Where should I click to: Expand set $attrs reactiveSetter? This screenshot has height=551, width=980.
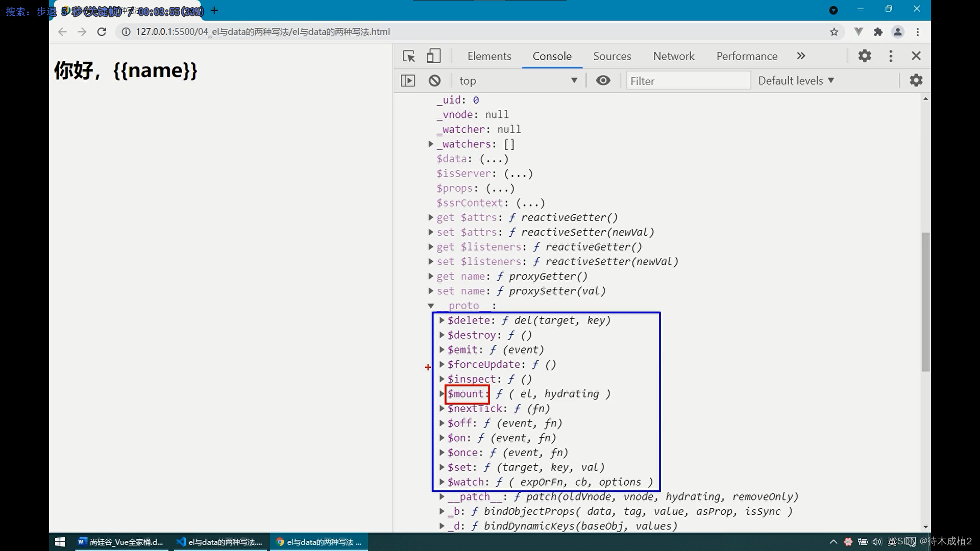(x=431, y=233)
